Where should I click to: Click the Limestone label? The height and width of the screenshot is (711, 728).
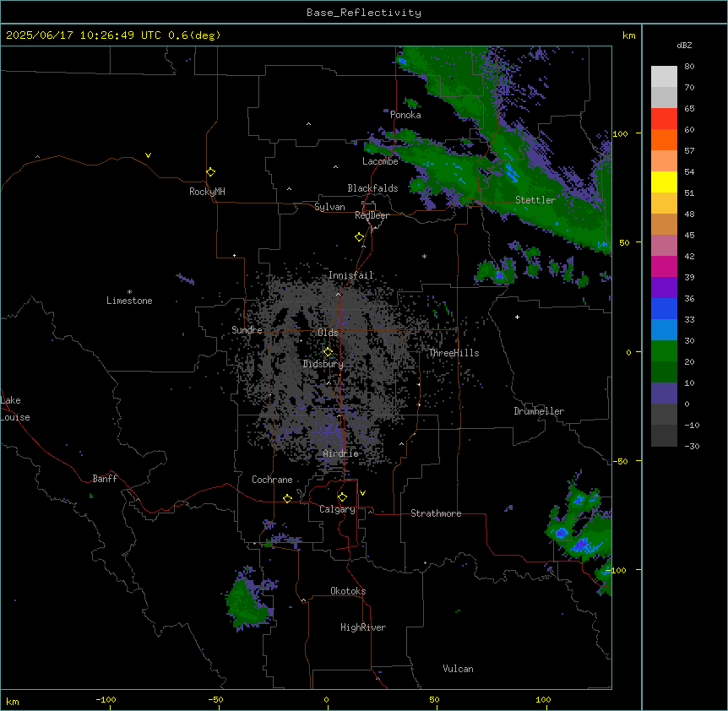[129, 301]
